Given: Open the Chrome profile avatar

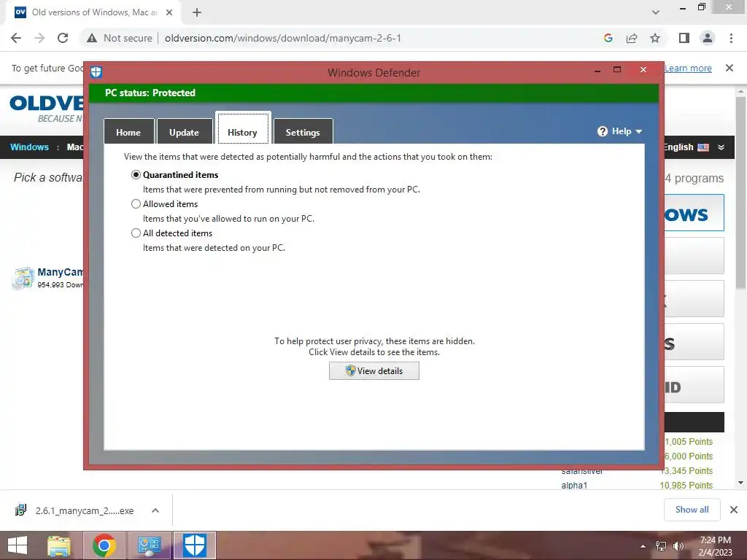Looking at the screenshot, I should click(708, 38).
